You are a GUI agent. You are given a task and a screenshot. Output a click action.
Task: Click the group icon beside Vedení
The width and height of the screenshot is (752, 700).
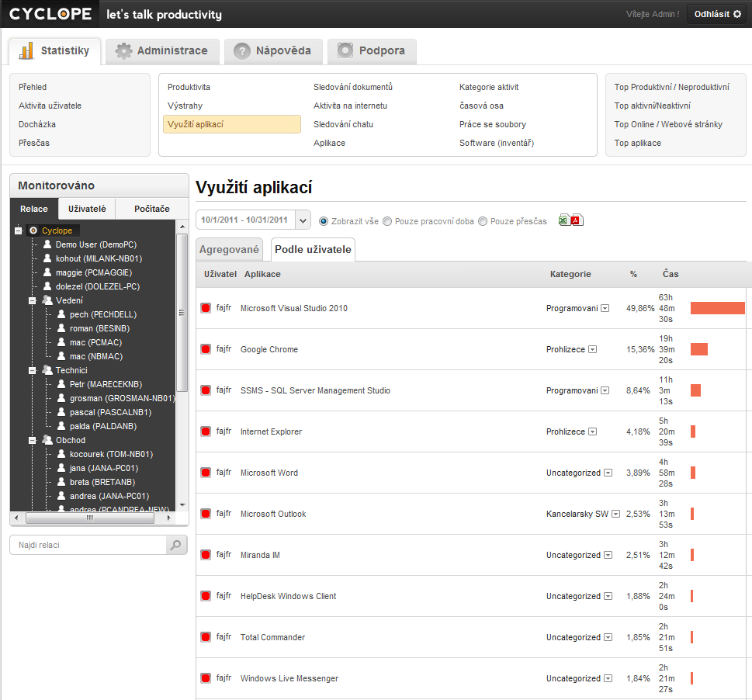pos(47,300)
